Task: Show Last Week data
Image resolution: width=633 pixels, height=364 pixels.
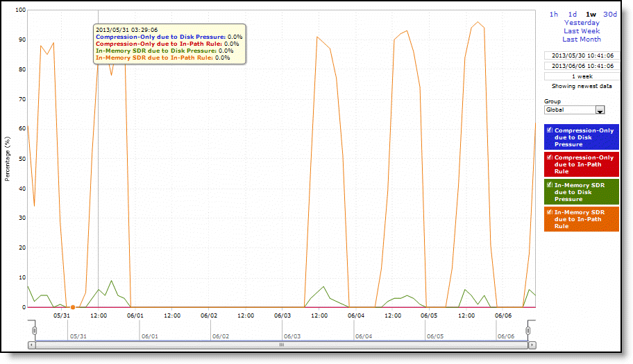Action: click(581, 31)
